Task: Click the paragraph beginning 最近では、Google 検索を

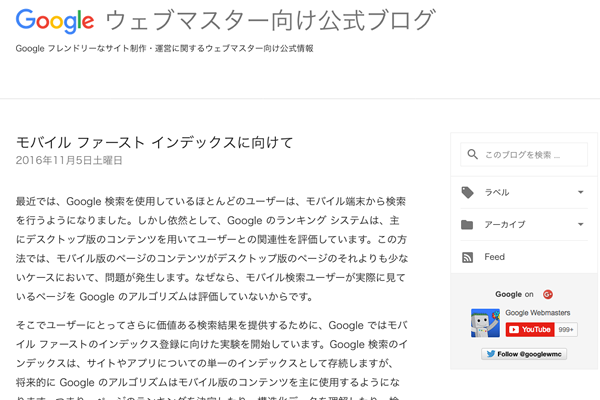Action: coord(212,249)
